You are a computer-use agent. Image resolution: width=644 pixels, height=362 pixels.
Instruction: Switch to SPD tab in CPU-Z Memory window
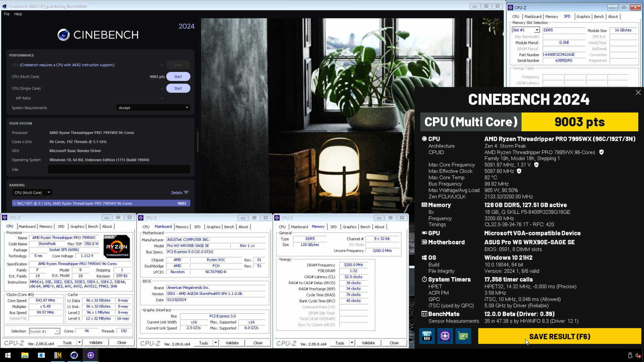(x=333, y=227)
